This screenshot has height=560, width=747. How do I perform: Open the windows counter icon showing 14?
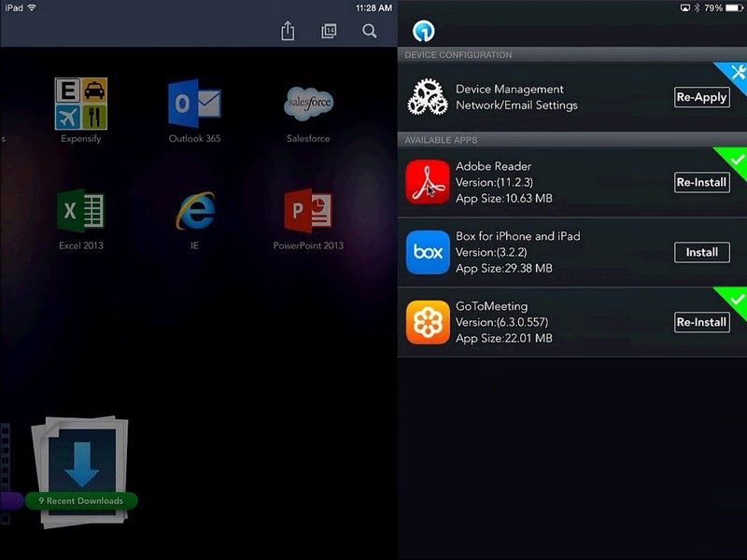point(329,31)
